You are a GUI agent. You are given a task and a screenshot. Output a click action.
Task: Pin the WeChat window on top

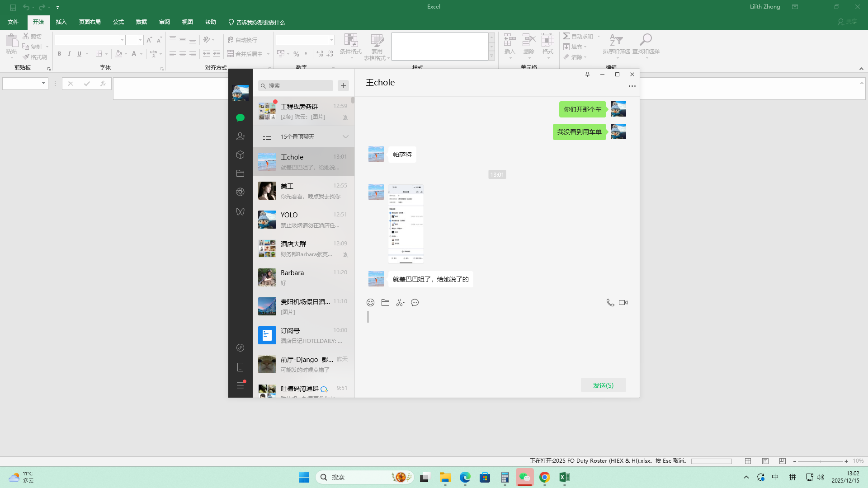pos(587,75)
